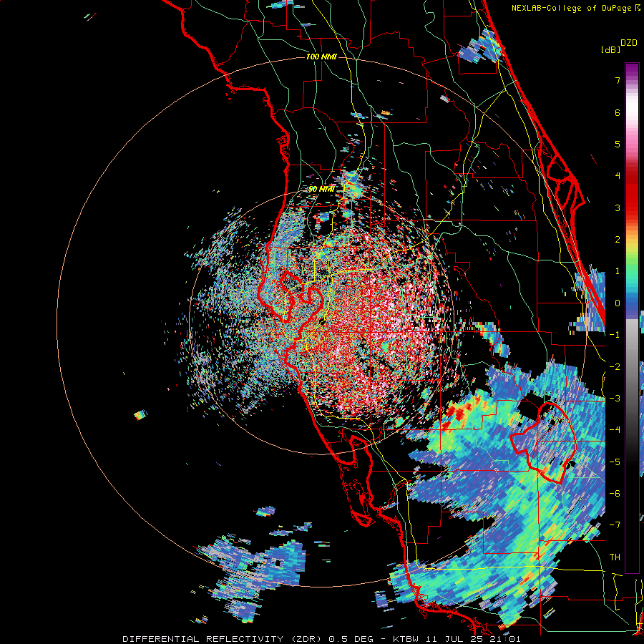644x644 pixels.
Task: Click the legend label '-3'
Action: tap(615, 399)
